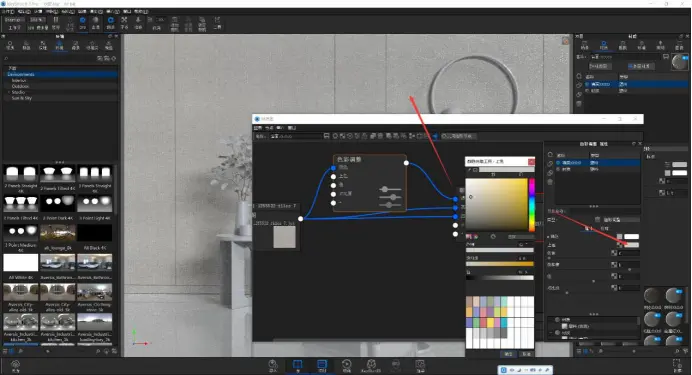692x375 pixels.
Task: Click the white color swatch in graph properties
Action: click(632, 237)
